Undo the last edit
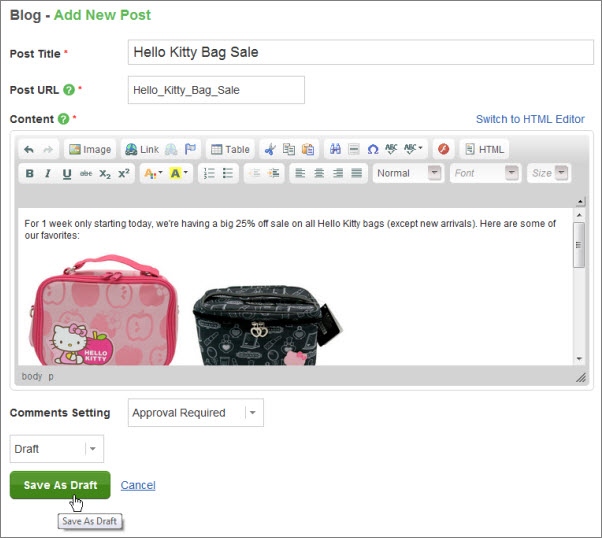 pos(29,149)
